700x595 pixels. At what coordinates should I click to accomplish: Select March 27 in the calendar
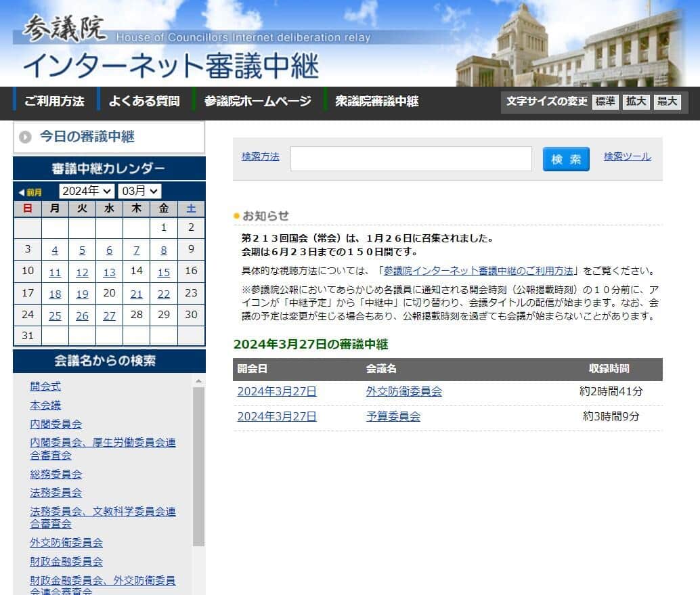coord(109,315)
